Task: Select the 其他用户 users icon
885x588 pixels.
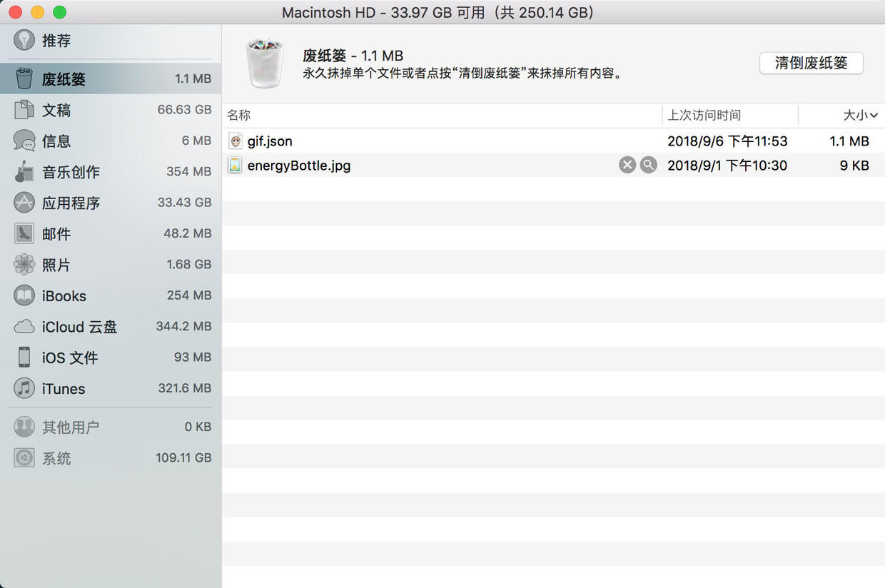Action: coord(24,427)
